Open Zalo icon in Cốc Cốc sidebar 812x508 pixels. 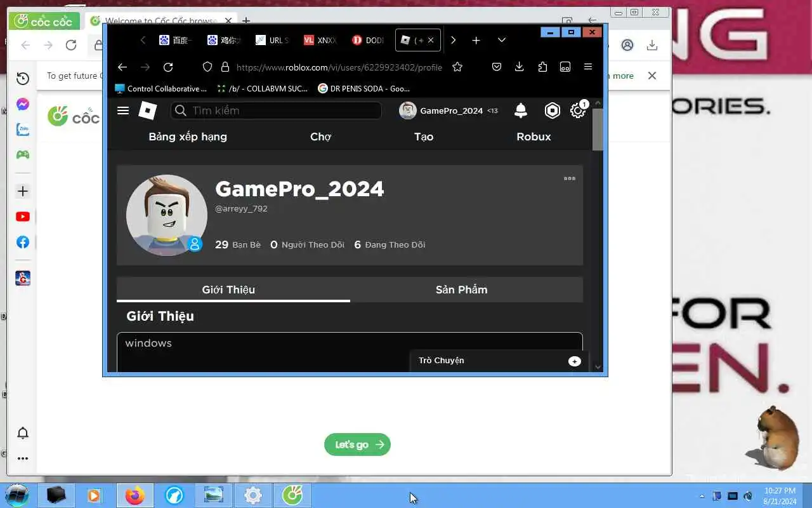click(x=23, y=130)
